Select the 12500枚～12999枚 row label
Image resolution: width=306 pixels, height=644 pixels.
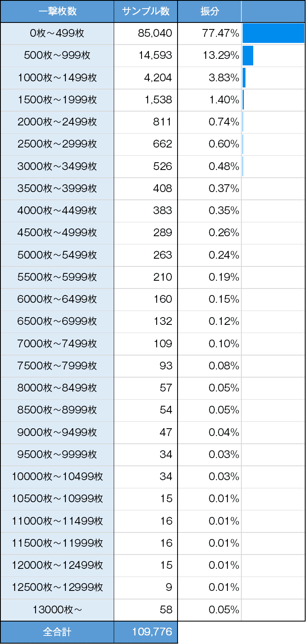point(57,587)
